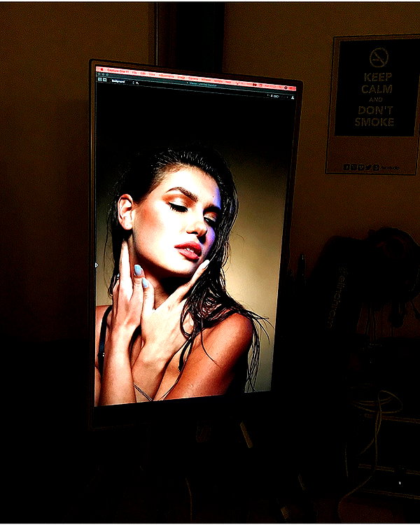Open the Help menu
Screen dimensions: 420x525
(x=228, y=82)
